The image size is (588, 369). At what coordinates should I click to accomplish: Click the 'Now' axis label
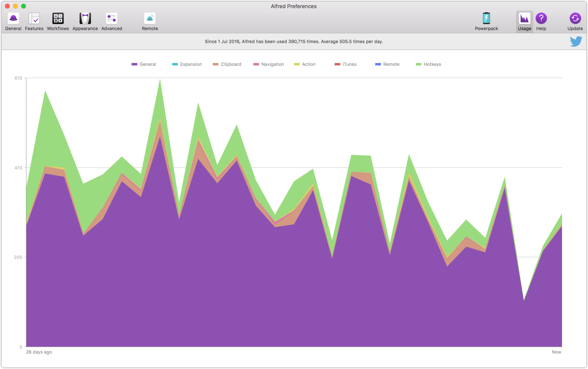point(556,352)
